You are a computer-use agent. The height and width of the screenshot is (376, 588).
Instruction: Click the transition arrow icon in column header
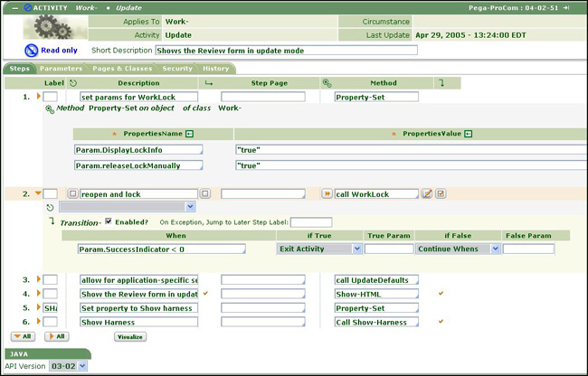click(441, 83)
